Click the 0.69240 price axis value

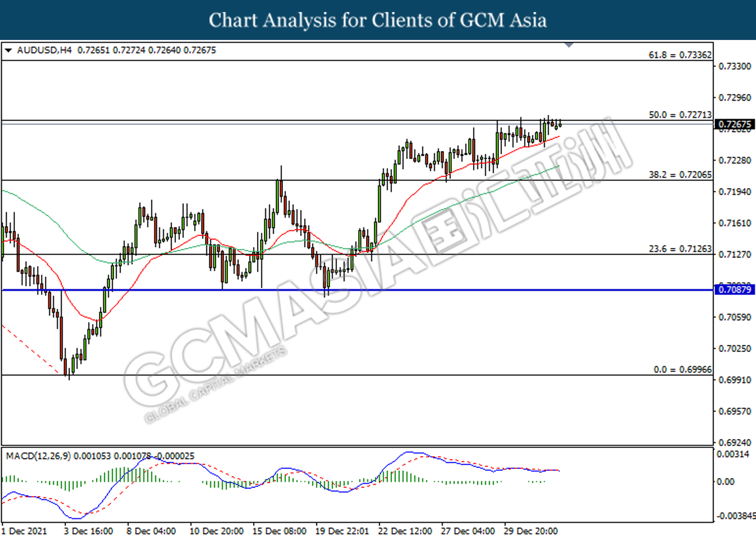coord(734,442)
